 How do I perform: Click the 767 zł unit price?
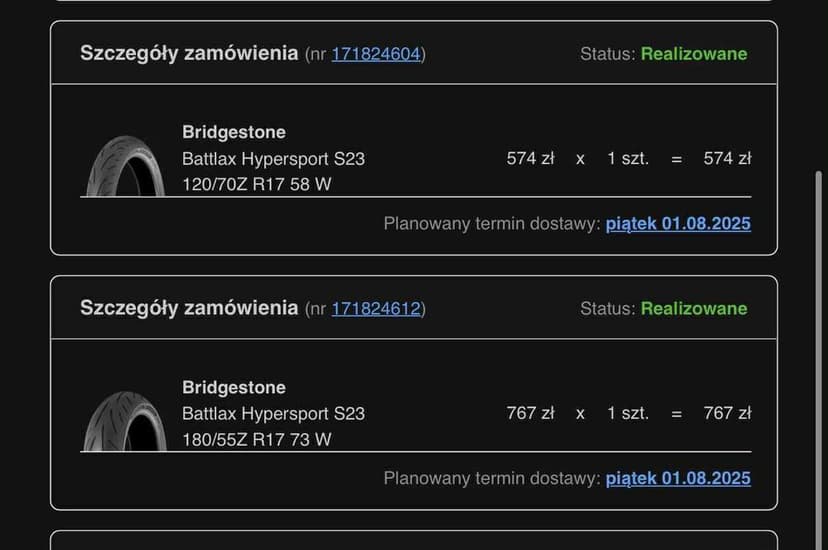530,413
